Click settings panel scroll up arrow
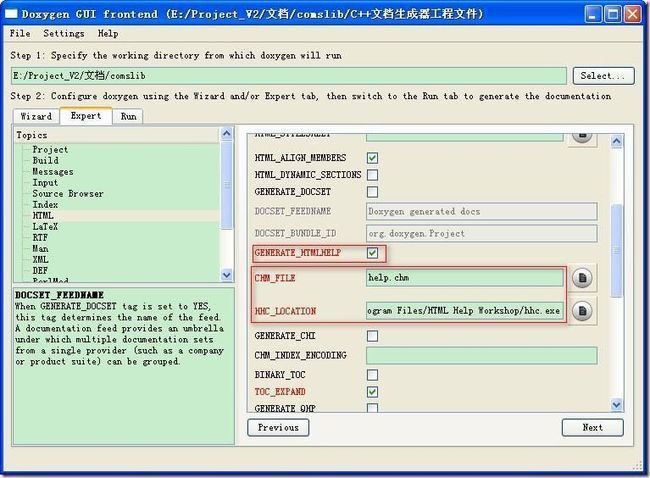Screen dimensions: 650x478 pyautogui.click(x=616, y=141)
